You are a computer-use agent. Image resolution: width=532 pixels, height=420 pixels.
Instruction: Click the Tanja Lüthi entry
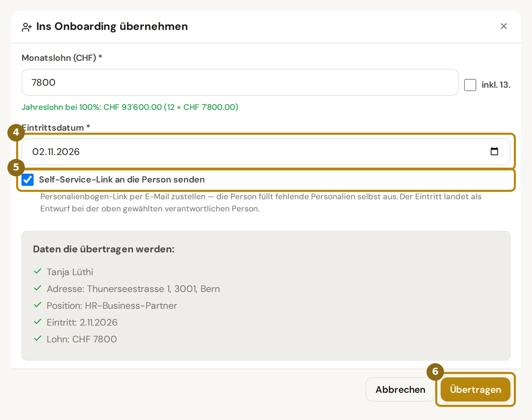(x=70, y=272)
